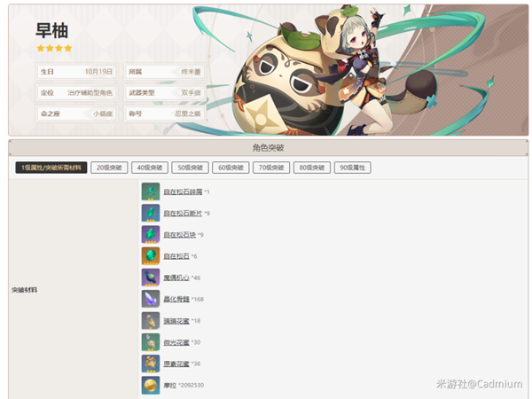Screen dimensions: 532x399
Task: Click the 晶化骨髓 material icon
Action: 150,299
